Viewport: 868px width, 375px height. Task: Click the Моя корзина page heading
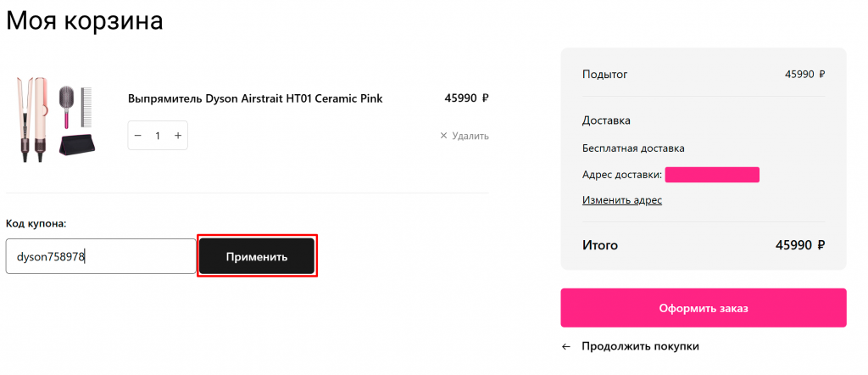pyautogui.click(x=85, y=20)
